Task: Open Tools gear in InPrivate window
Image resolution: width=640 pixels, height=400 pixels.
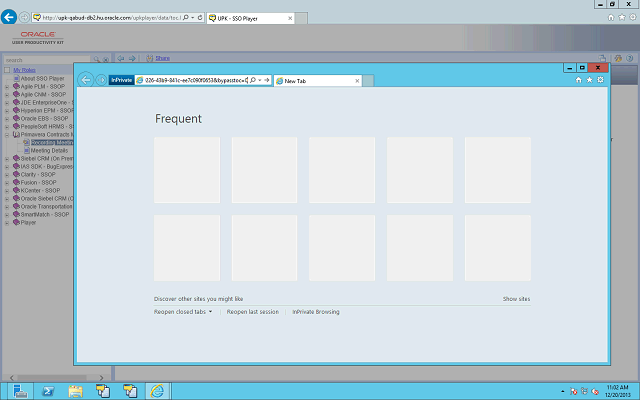Action: click(600, 80)
